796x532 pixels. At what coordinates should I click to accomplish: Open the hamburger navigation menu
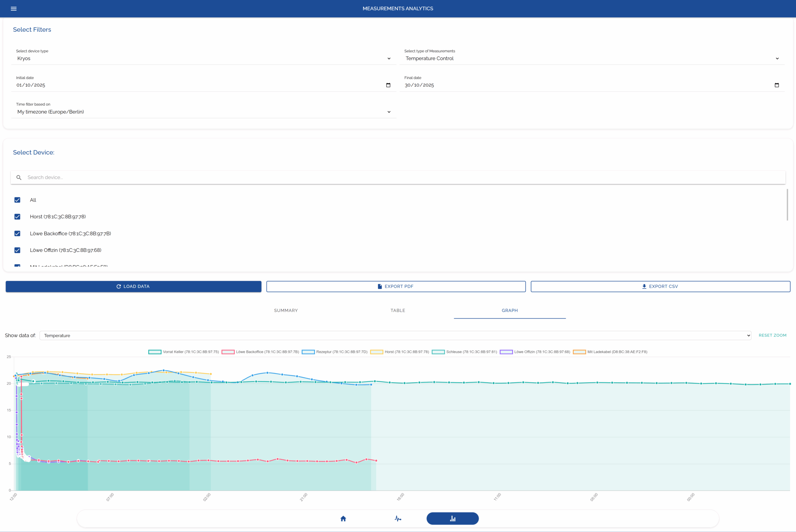(x=14, y=8)
